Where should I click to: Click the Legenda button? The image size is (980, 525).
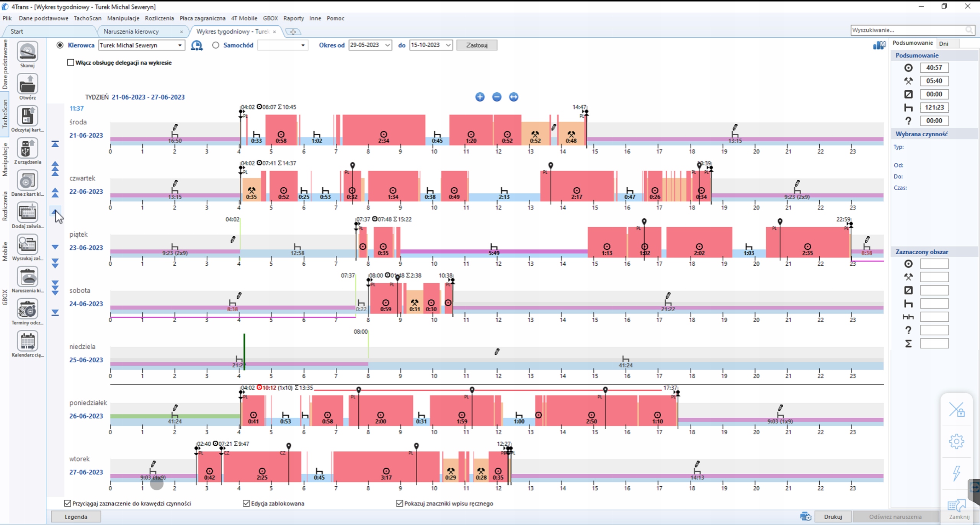pyautogui.click(x=76, y=517)
